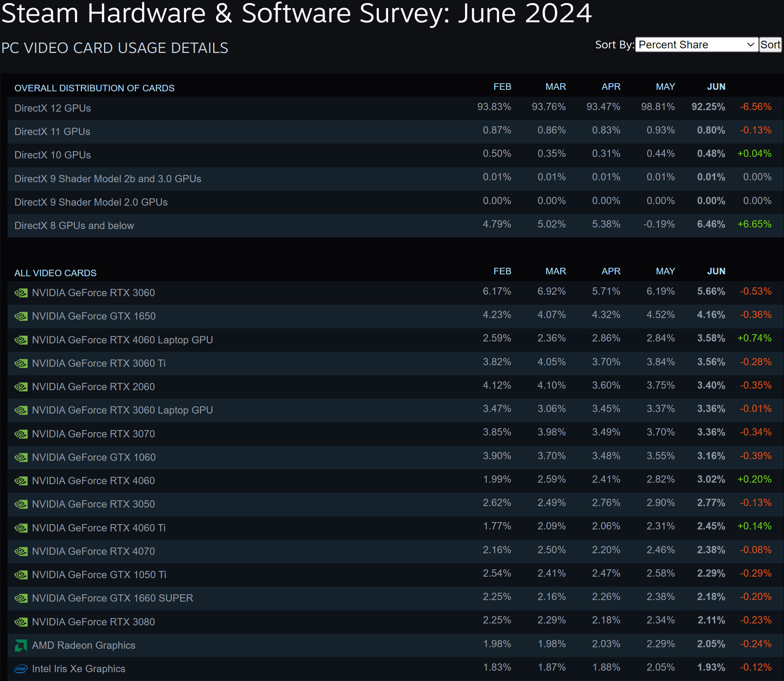Click the -6.56% change for DirectX 12
Screen dimensions: 784x681
click(x=756, y=107)
